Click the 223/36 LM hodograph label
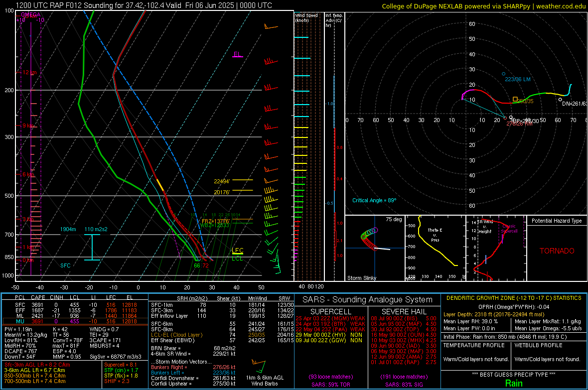This screenshot has width=588, height=390. pyautogui.click(x=518, y=79)
